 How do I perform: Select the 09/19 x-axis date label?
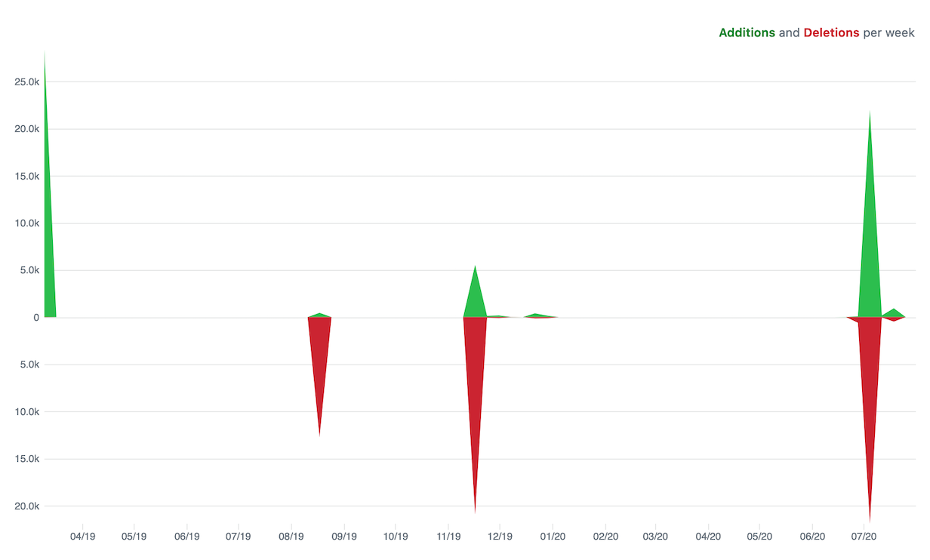344,537
